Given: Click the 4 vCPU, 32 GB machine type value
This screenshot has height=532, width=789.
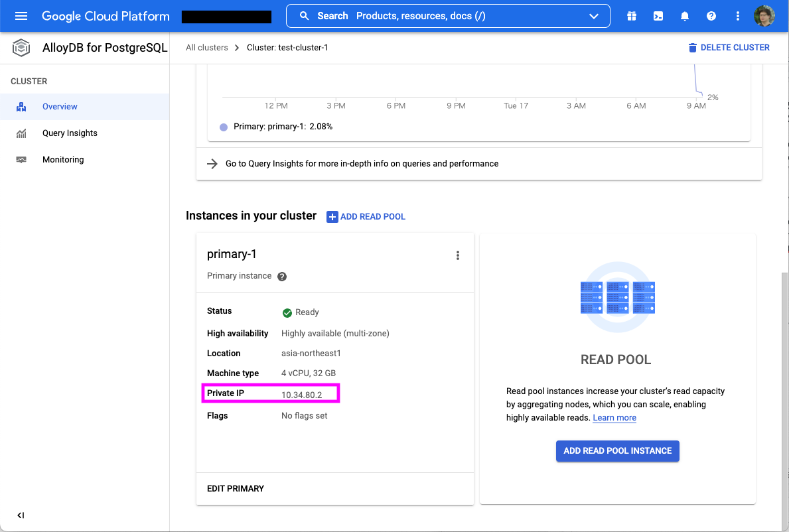Looking at the screenshot, I should pos(309,373).
